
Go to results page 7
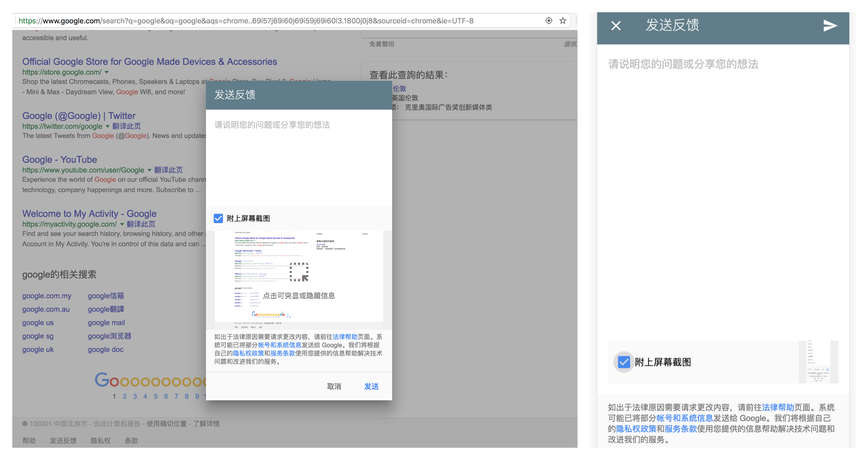tap(177, 396)
